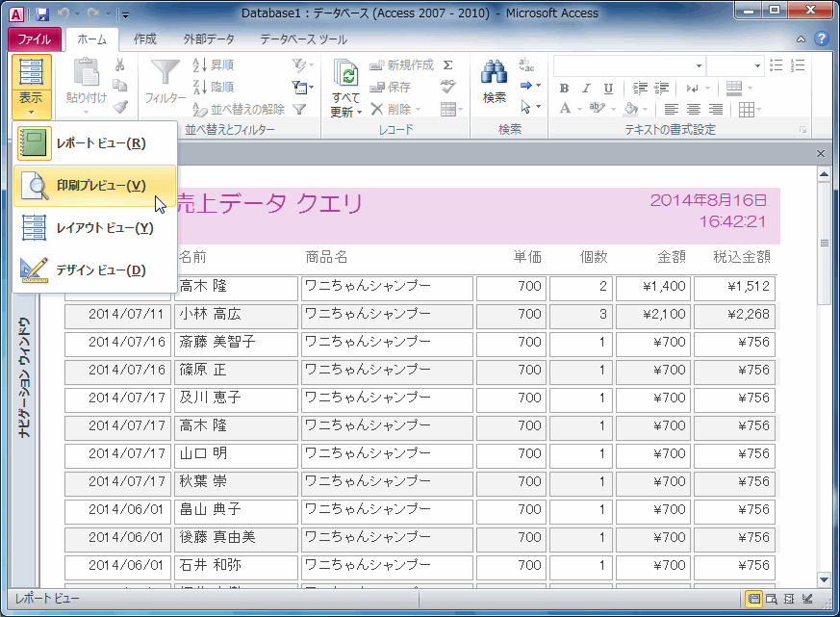This screenshot has height=617, width=840.
Task: Click the vertical scrollbar down arrow
Action: tap(824, 579)
